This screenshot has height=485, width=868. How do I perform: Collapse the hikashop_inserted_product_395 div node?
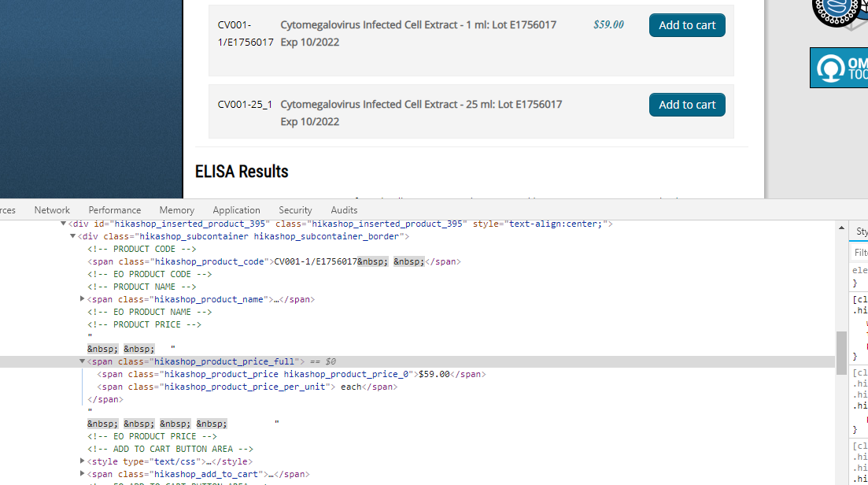click(x=64, y=224)
